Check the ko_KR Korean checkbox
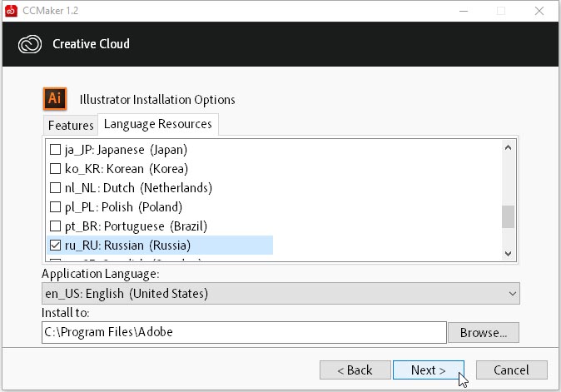The width and height of the screenshot is (561, 392). 55,168
